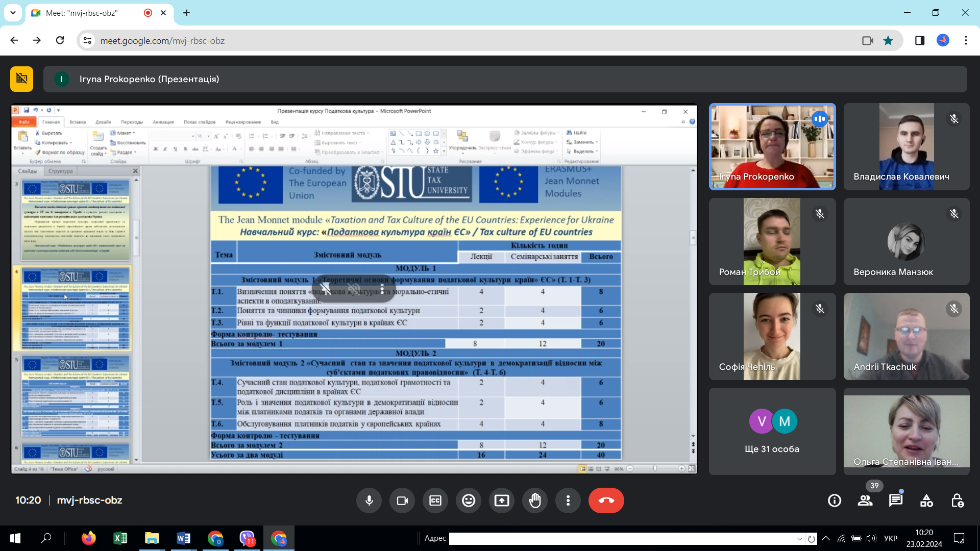Click muted mic icon on Владислав Ковалевич tile

pos(954,119)
